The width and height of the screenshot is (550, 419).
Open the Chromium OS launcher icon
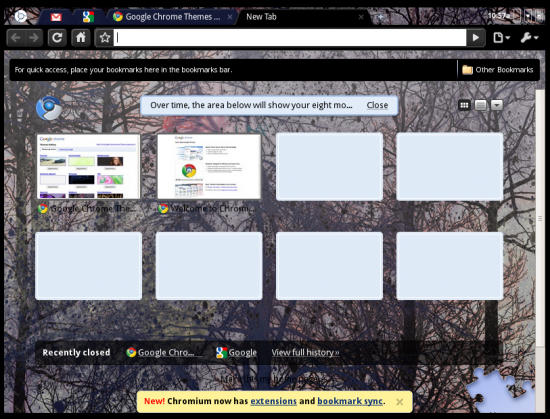click(x=20, y=16)
